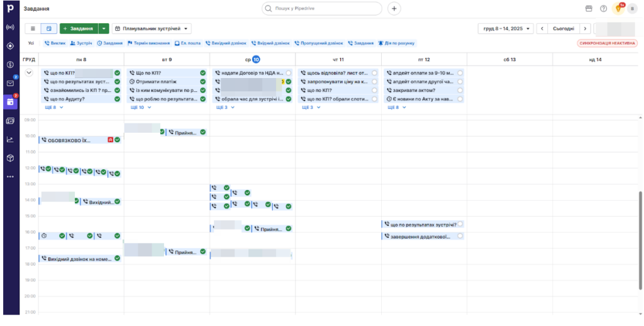Viewport: 644px width, 326px height.
Task: Click the clock icon on Monday 16:00 event
Action: coord(44,235)
